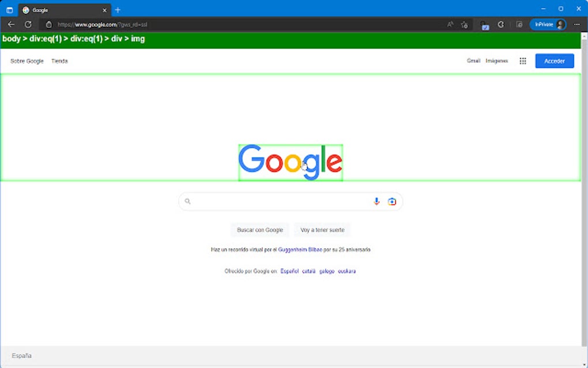Image resolution: width=588 pixels, height=368 pixels.
Task: Select the voice search microphone icon
Action: click(376, 201)
